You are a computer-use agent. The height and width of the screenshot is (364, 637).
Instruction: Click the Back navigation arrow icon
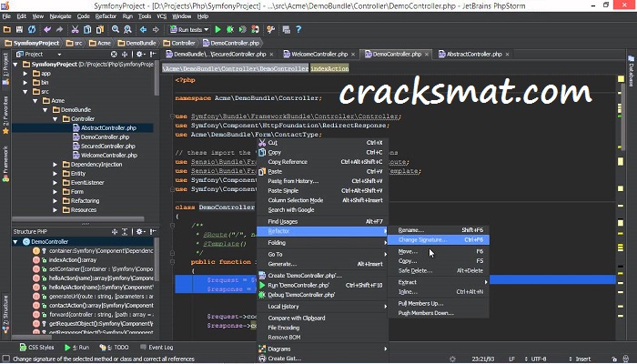pos(143,29)
